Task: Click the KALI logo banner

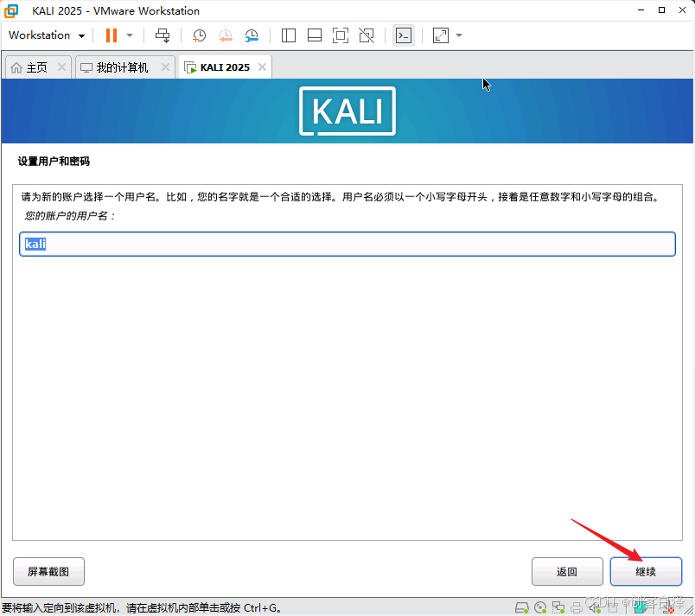Action: (x=347, y=111)
